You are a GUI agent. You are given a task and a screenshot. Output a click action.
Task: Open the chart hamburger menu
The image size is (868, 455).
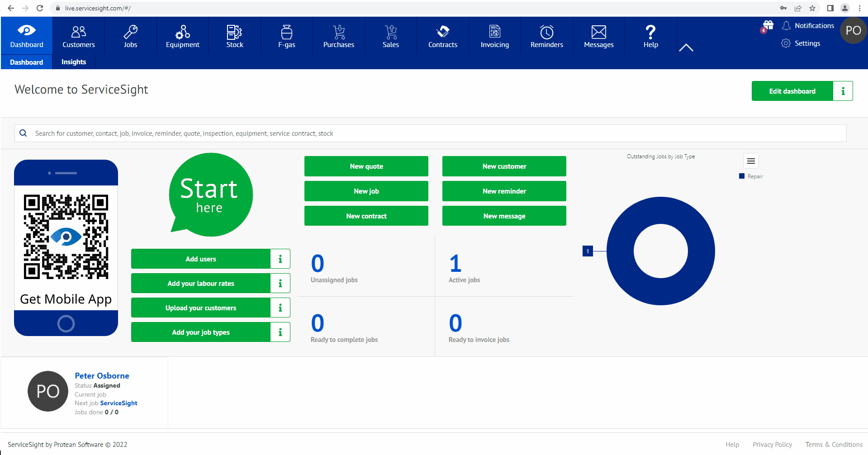(751, 161)
